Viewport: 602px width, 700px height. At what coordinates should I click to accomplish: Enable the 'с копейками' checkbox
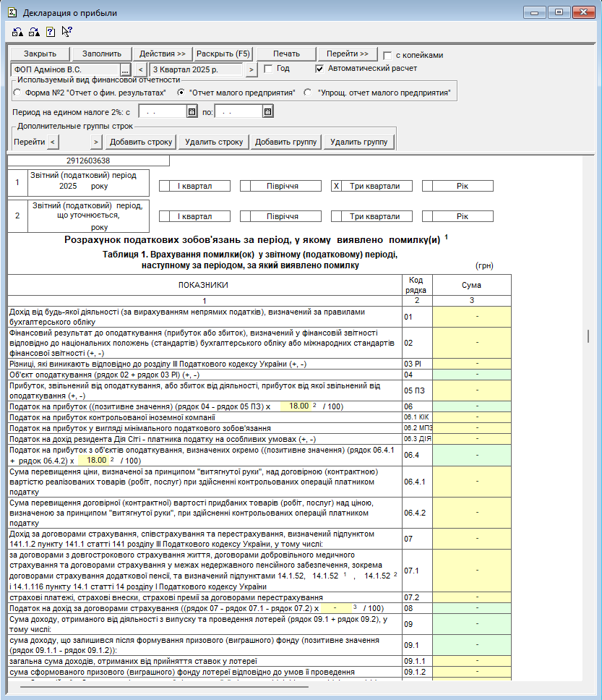pyautogui.click(x=388, y=55)
